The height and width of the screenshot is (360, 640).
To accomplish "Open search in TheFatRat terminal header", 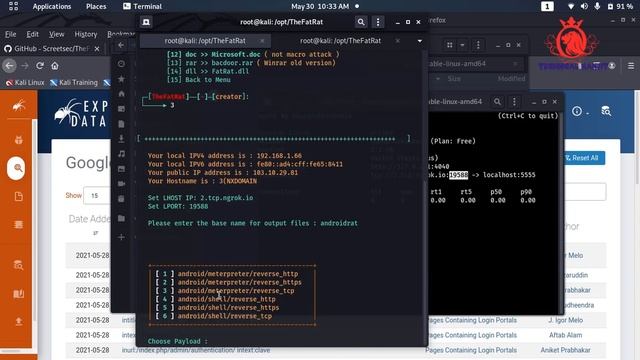I will 361,22.
